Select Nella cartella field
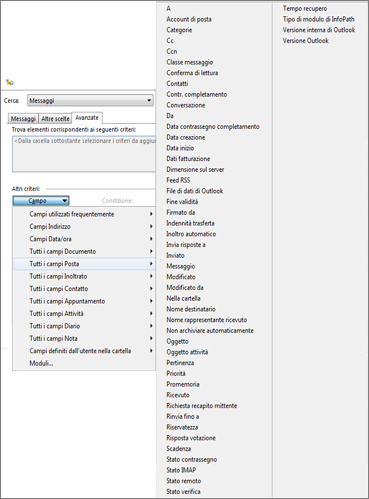This screenshot has width=369, height=499. [x=183, y=298]
